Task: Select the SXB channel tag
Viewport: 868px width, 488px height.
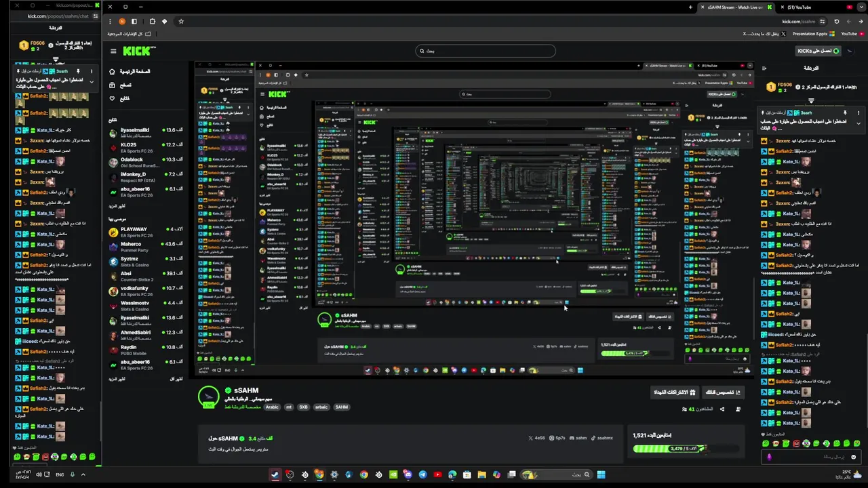Action: point(303,407)
